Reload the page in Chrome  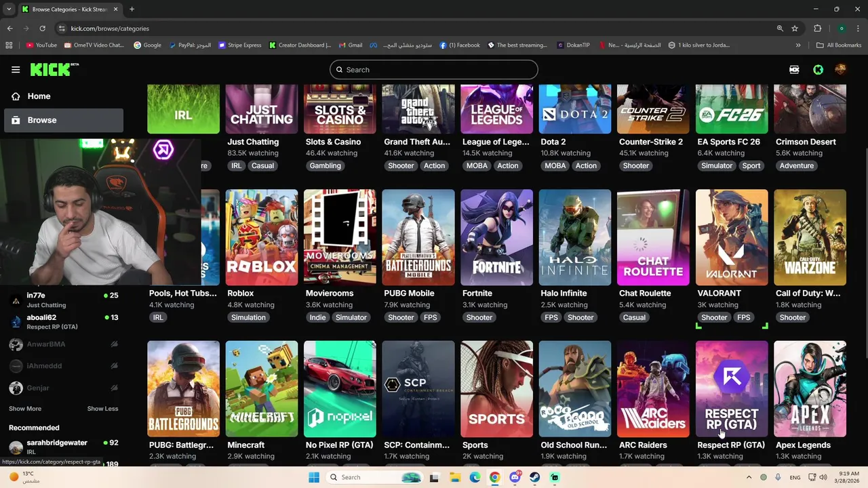42,28
